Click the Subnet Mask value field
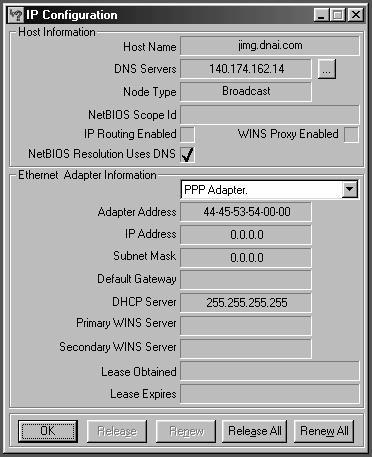This screenshot has height=457, width=372. click(x=246, y=257)
